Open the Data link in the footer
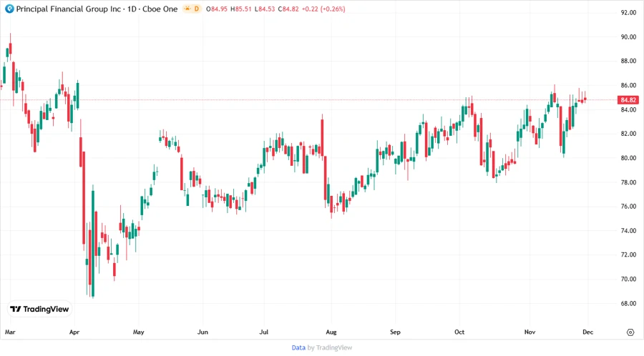 (298, 347)
